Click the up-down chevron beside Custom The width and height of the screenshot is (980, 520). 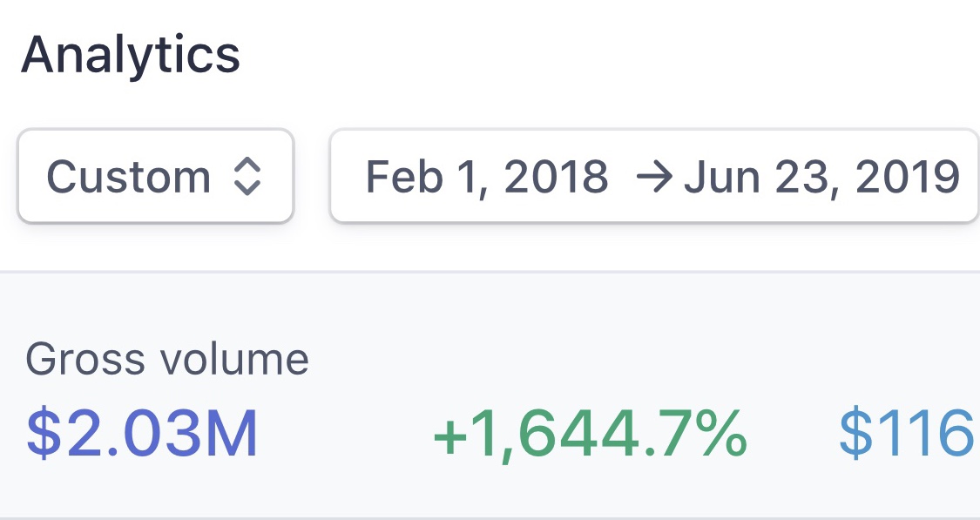248,177
